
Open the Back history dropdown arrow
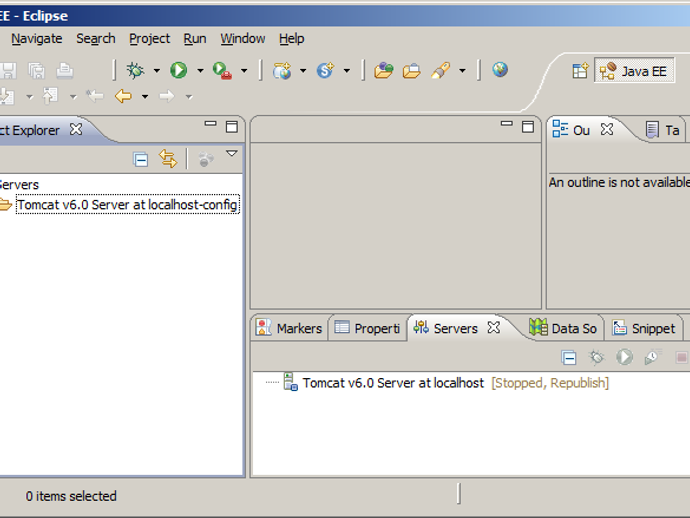click(x=145, y=96)
